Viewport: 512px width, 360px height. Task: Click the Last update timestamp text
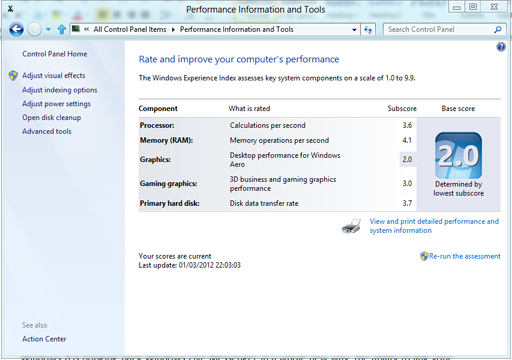[189, 265]
